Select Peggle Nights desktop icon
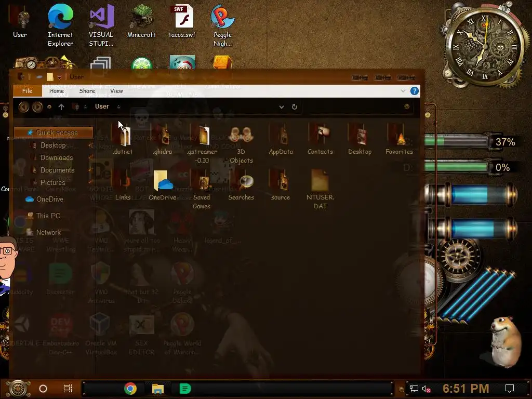The width and height of the screenshot is (532, 399). tap(222, 25)
